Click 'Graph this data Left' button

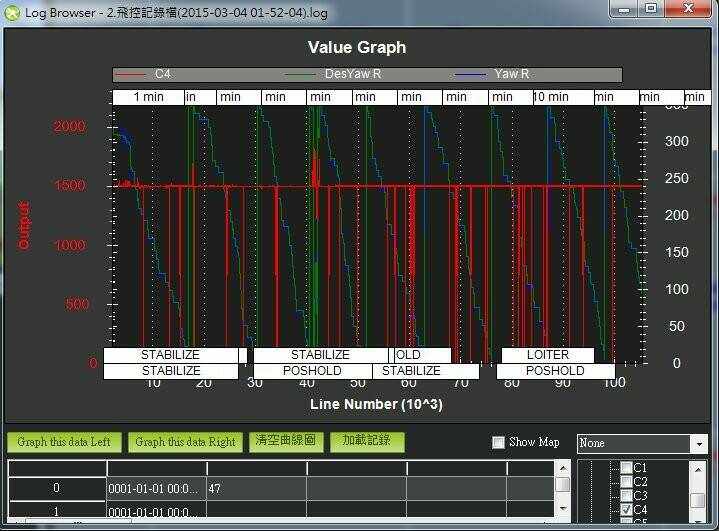click(64, 442)
